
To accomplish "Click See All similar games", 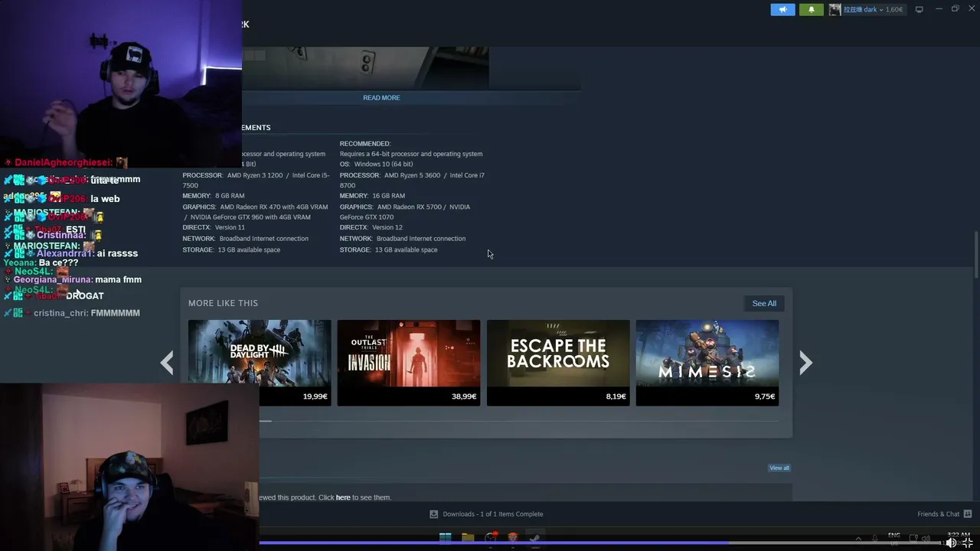I will pyautogui.click(x=764, y=303).
